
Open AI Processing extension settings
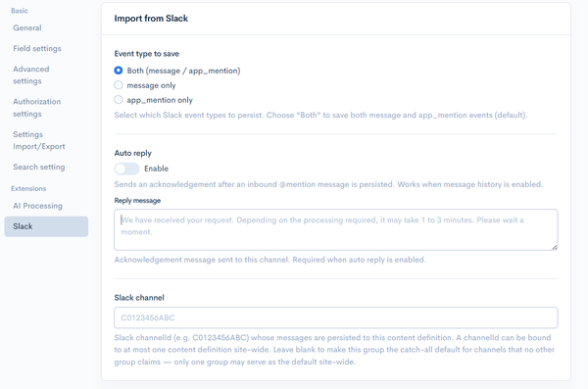(x=37, y=206)
